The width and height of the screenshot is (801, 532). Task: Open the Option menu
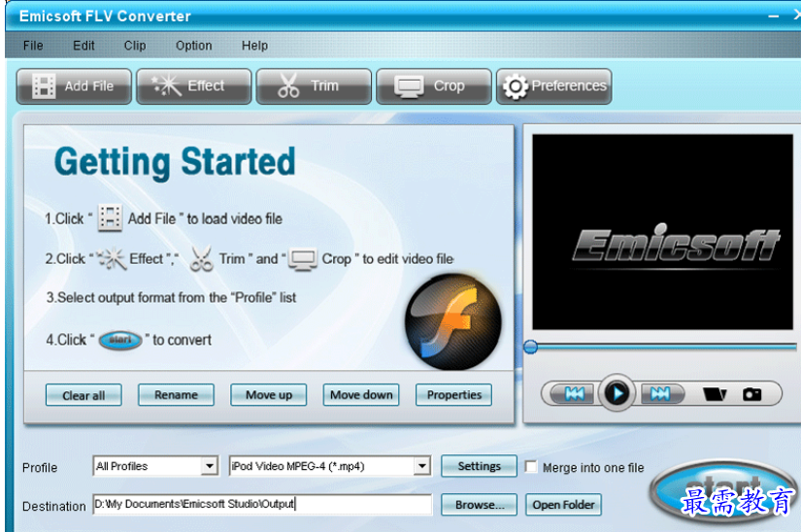point(193,46)
